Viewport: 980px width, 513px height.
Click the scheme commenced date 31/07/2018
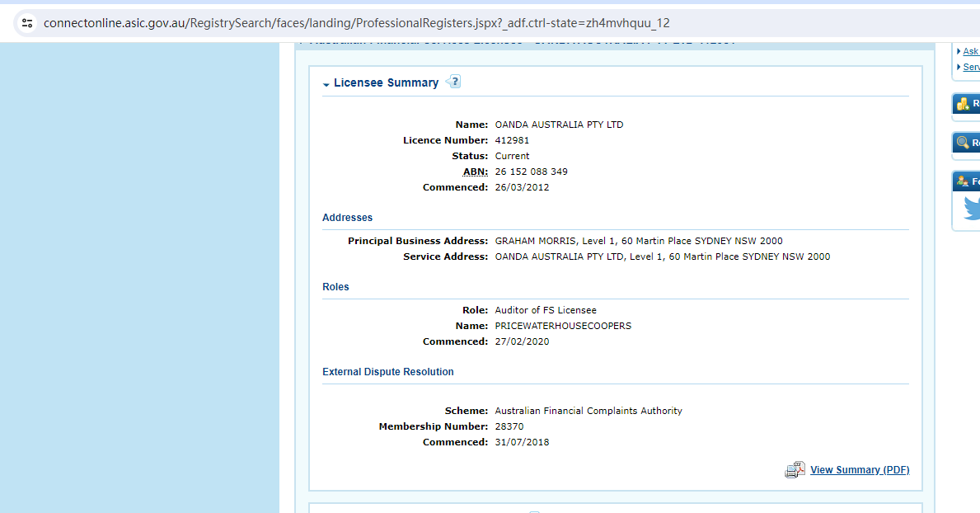coord(522,442)
